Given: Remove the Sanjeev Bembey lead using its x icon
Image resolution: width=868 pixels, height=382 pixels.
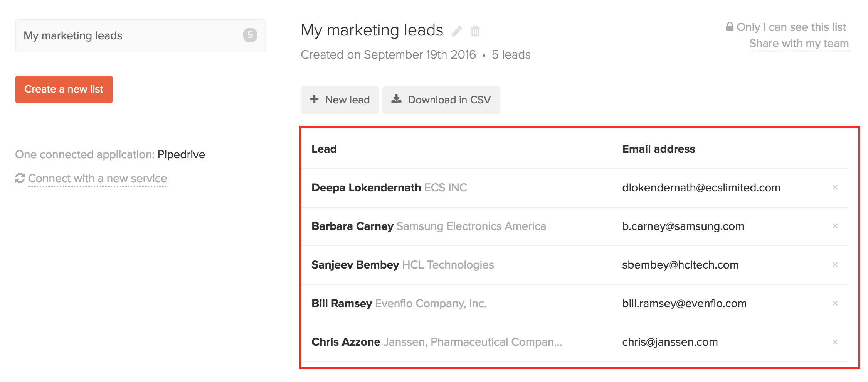Looking at the screenshot, I should pyautogui.click(x=835, y=265).
